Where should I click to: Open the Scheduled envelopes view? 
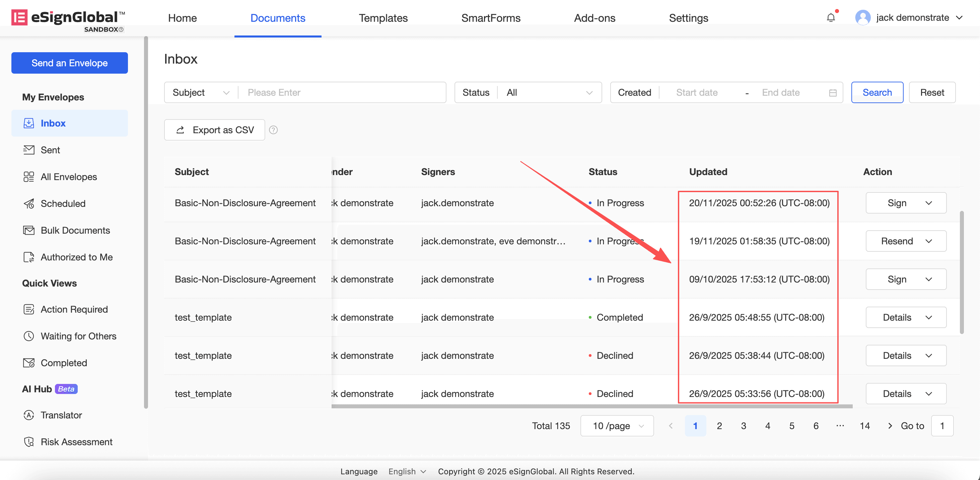63,204
